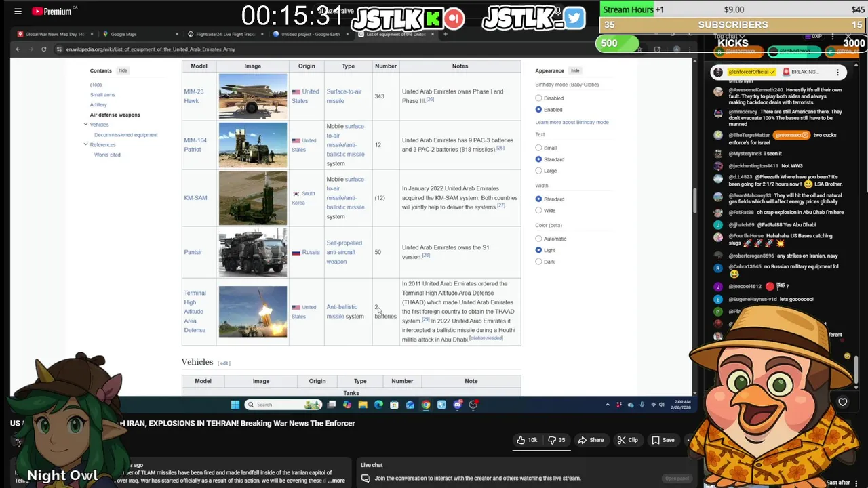Jump to Artillery in contents

click(98, 105)
